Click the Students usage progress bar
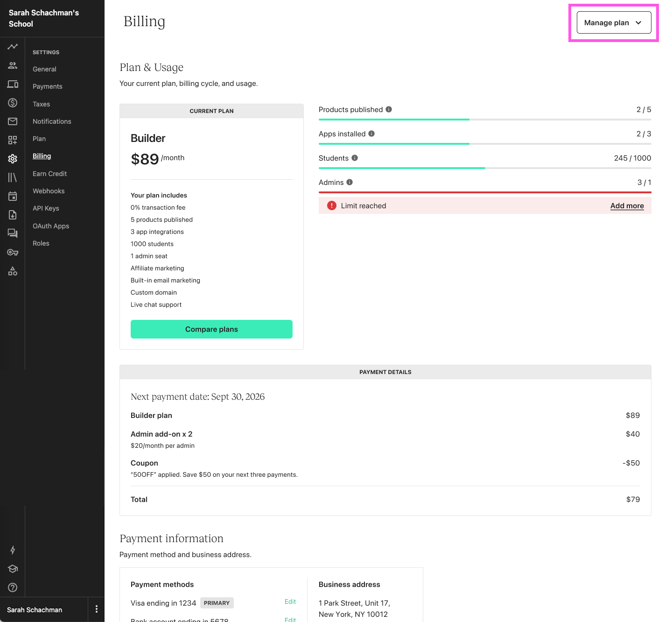The width and height of the screenshot is (672, 622). point(485,168)
